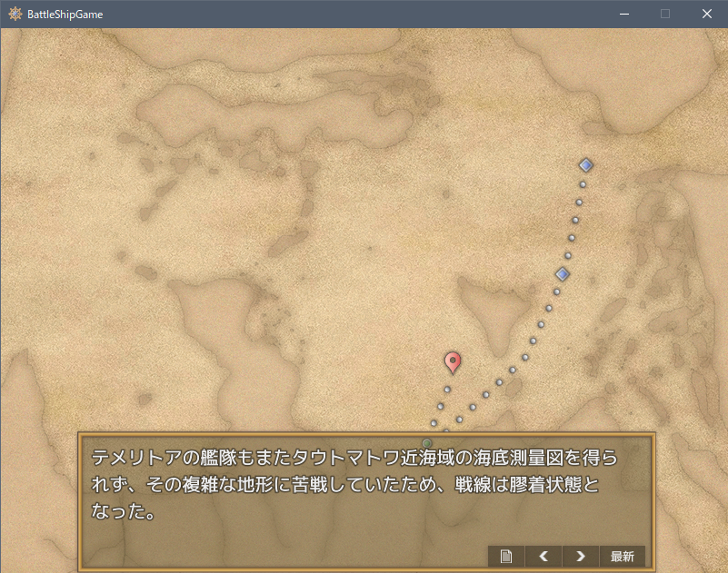Image resolution: width=728 pixels, height=573 pixels.
Task: Jump to latest message with 最新 button
Action: coord(623,556)
